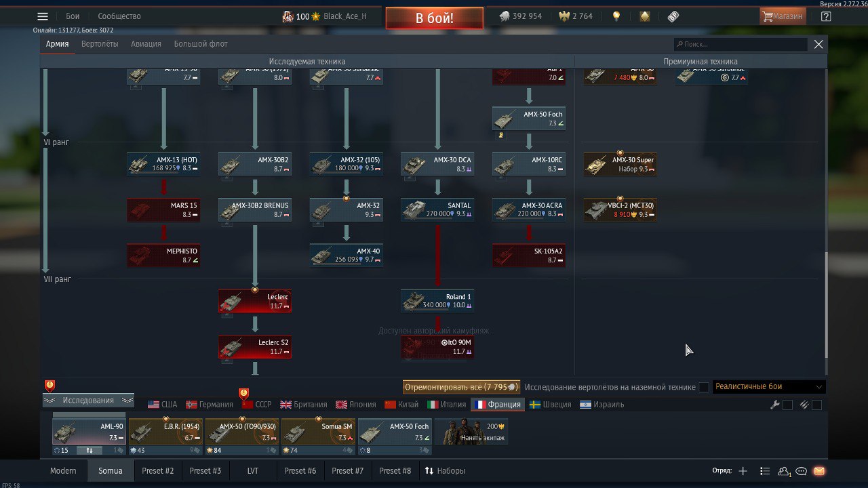Select the США nation tab
The image size is (868, 488).
click(x=162, y=405)
